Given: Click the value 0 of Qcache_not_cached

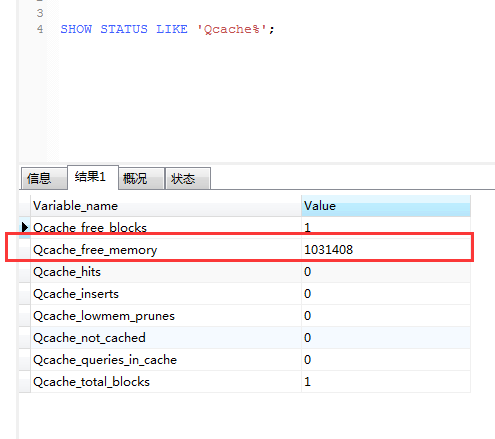Looking at the screenshot, I should (386, 338).
